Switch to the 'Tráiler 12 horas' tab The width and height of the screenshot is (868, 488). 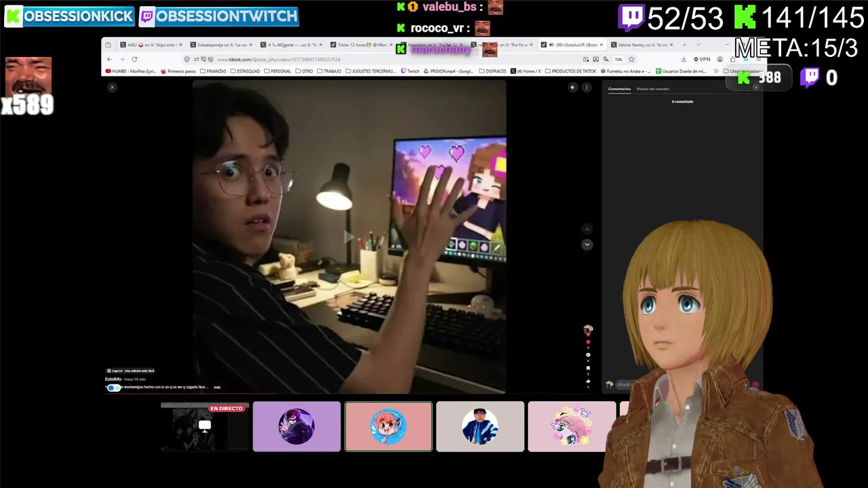point(363,45)
